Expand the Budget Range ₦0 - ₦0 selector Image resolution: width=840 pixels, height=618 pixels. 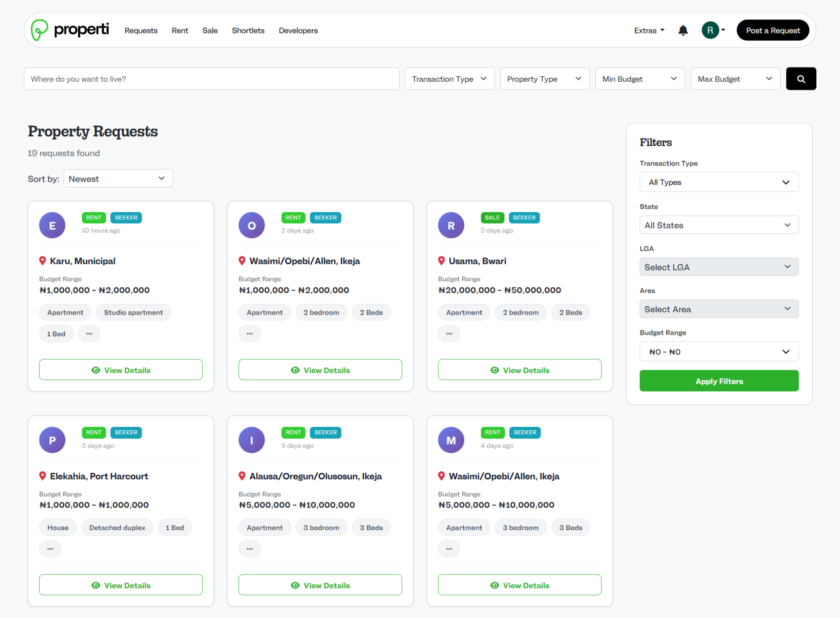[719, 352]
